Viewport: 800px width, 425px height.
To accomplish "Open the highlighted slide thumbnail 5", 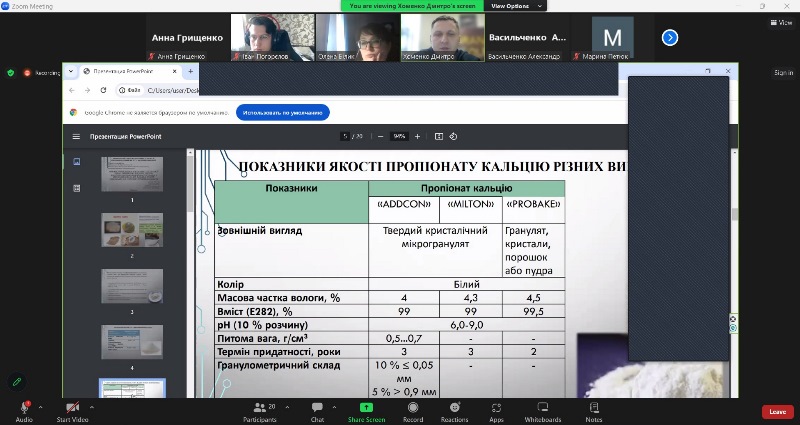I will [132, 388].
